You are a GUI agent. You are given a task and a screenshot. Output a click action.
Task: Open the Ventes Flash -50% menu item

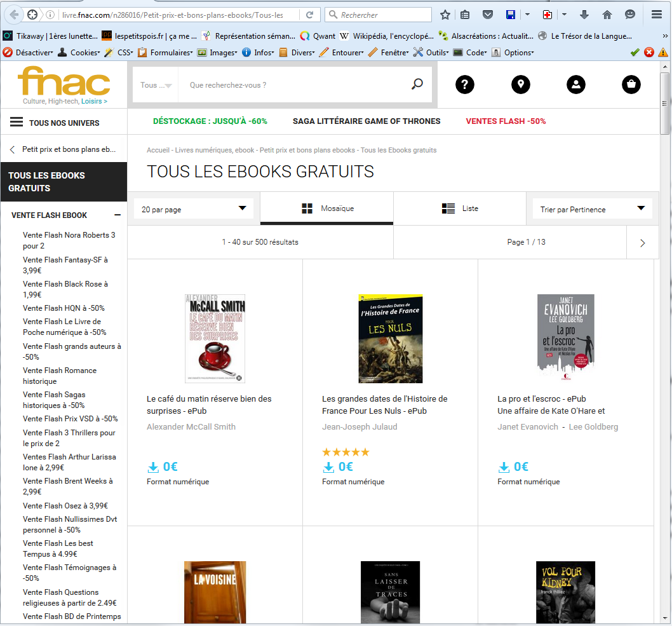click(506, 121)
